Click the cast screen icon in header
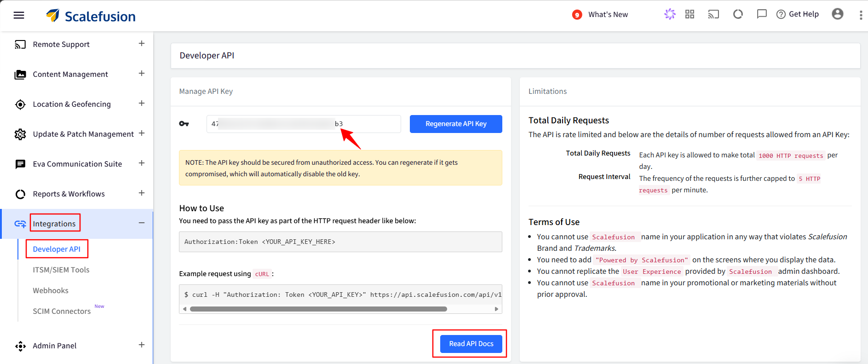868x364 pixels. [x=713, y=14]
